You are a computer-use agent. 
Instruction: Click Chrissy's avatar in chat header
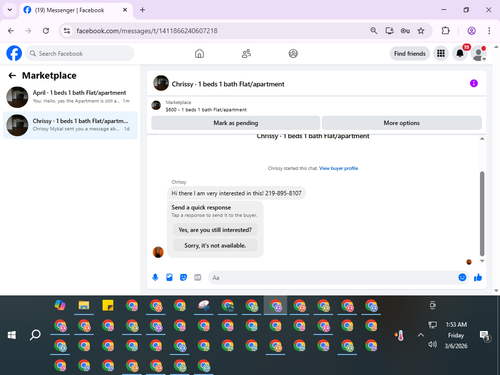[x=161, y=83]
